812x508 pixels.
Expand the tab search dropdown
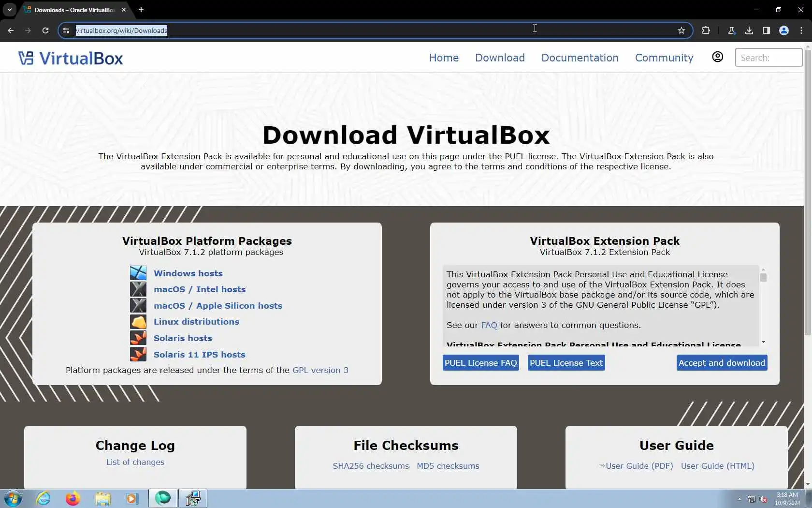(x=10, y=10)
